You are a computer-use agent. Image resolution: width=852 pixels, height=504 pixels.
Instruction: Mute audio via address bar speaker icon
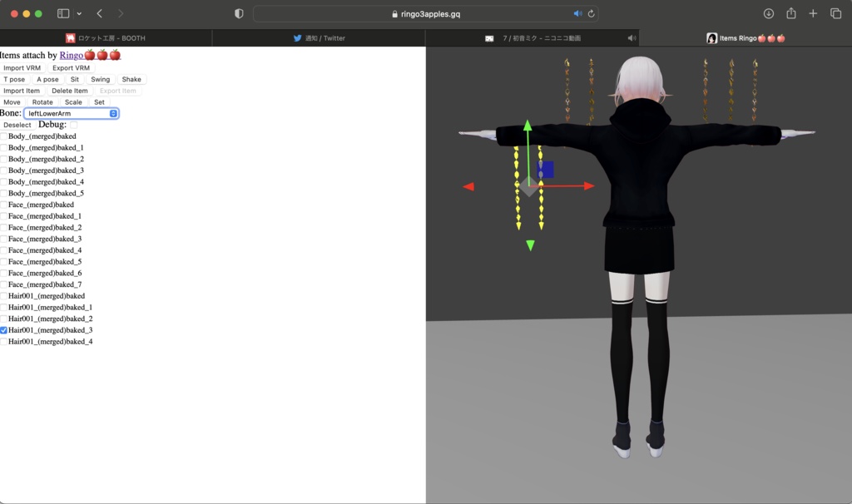(577, 13)
